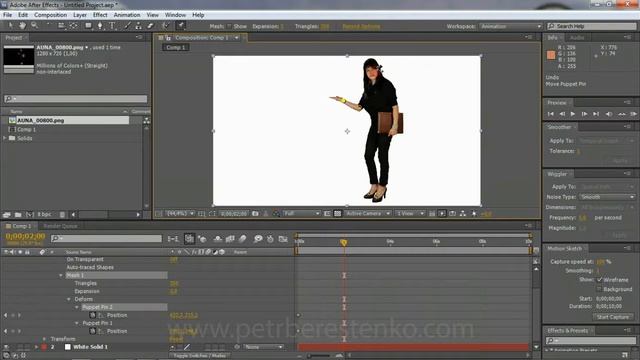640x360 pixels.
Task: Click the White Solid 1 label color swatch
Action: click(44, 347)
